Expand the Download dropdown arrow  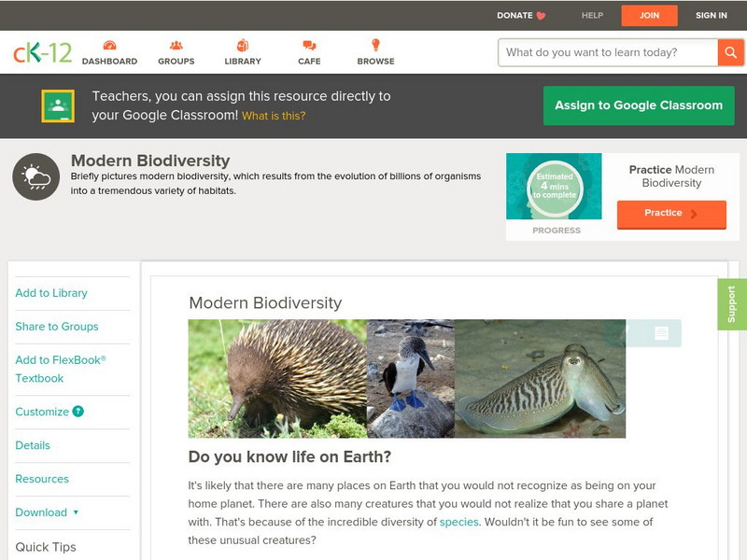click(x=76, y=512)
